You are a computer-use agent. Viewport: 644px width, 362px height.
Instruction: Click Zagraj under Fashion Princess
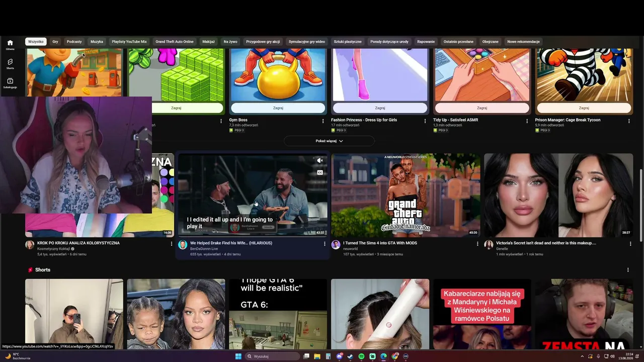tap(380, 108)
